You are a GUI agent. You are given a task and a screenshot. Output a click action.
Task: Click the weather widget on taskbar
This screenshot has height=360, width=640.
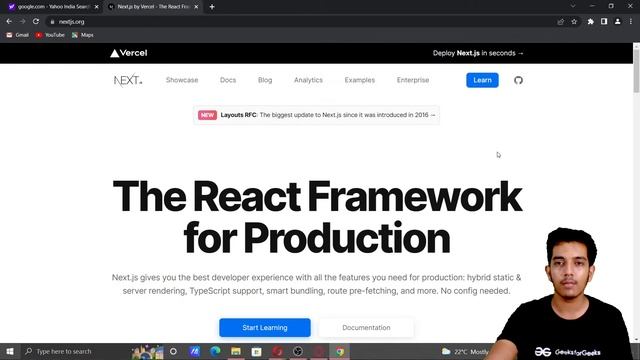(465, 351)
